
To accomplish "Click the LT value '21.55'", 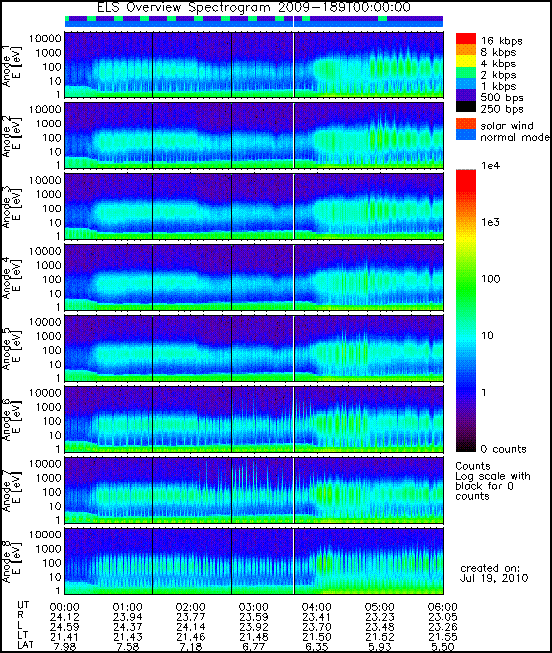I will click(x=442, y=637).
